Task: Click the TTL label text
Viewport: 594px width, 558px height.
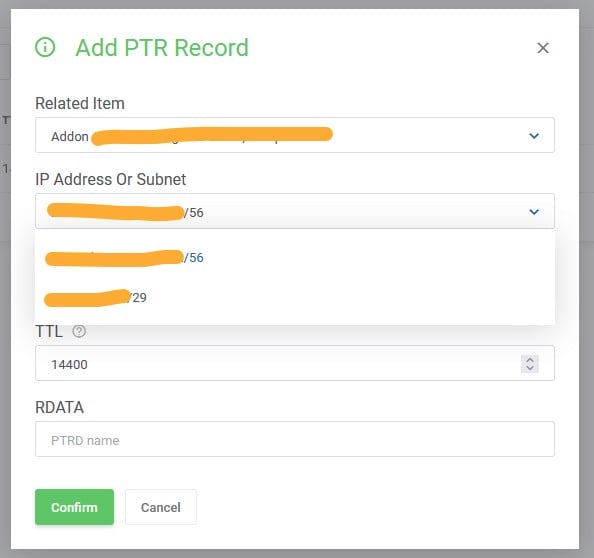Action: (x=49, y=331)
